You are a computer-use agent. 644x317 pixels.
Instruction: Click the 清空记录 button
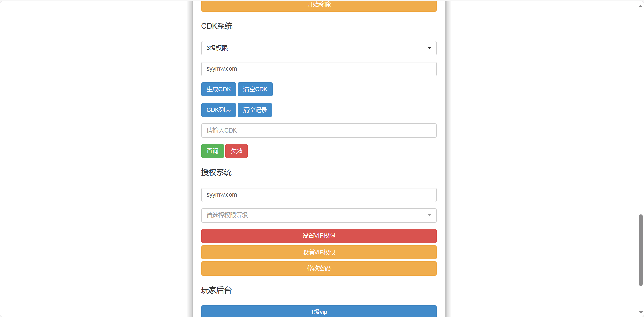tap(255, 110)
